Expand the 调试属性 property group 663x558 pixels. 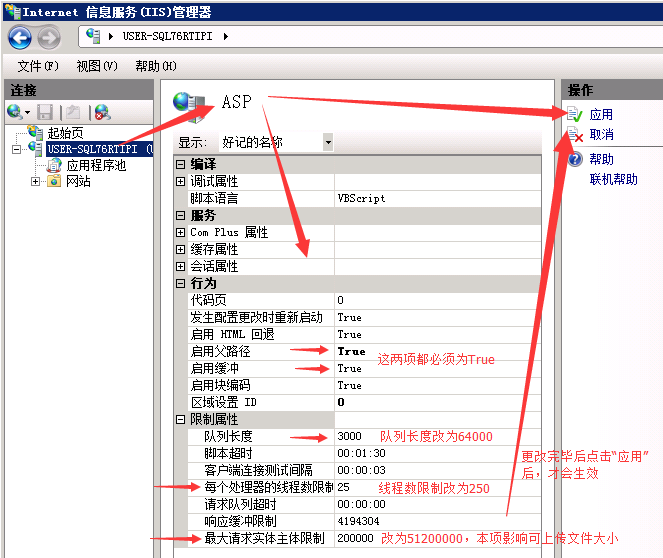pyautogui.click(x=181, y=181)
